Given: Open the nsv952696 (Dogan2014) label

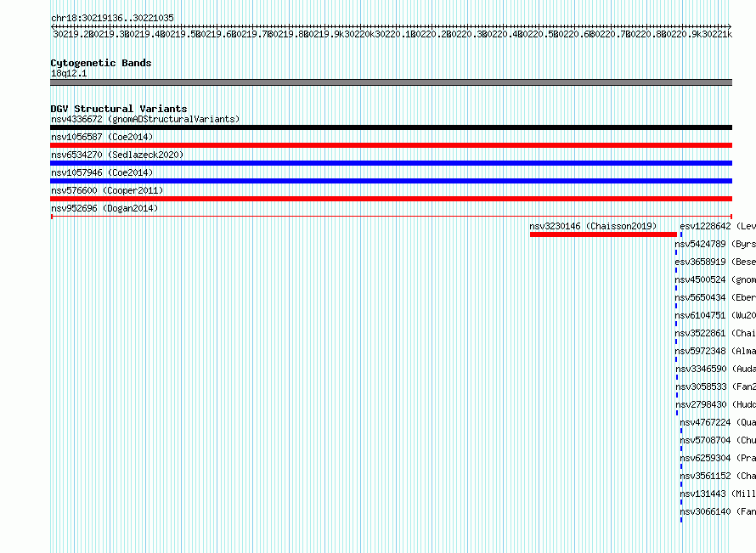Looking at the screenshot, I should click(104, 208).
